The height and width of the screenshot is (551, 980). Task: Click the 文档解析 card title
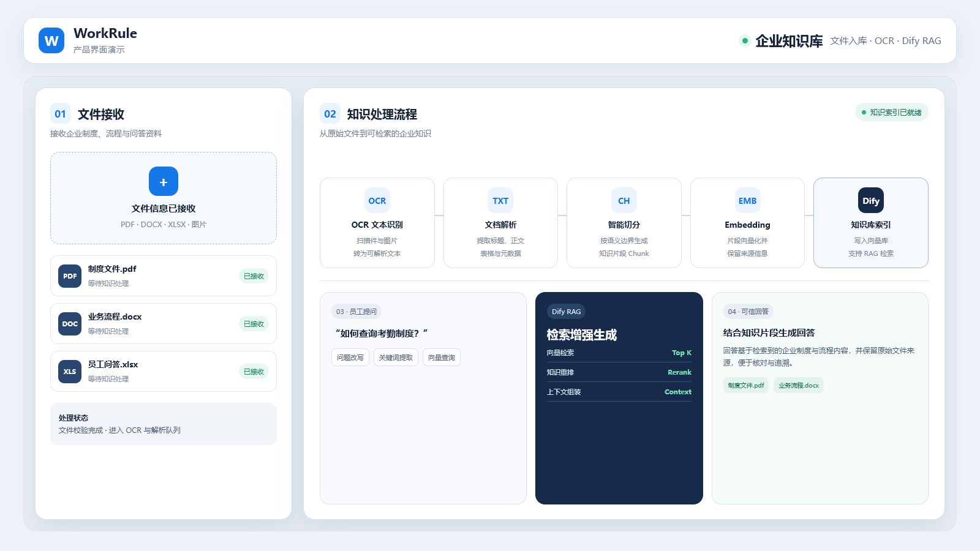pos(500,225)
